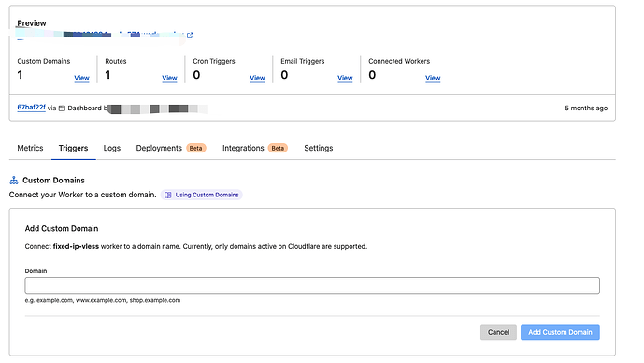View Email Triggers details
This screenshot has width=644, height=363.
click(345, 78)
